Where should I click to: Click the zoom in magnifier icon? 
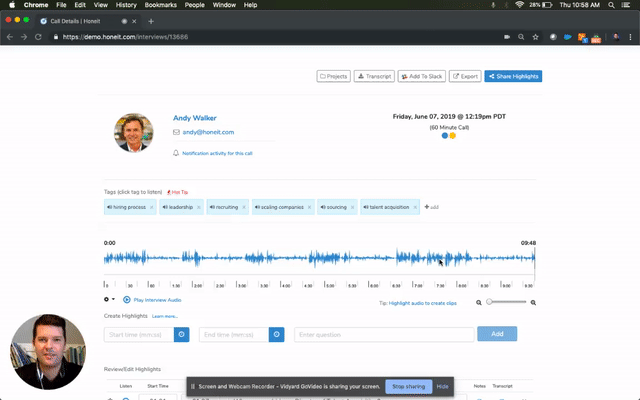pyautogui.click(x=533, y=302)
